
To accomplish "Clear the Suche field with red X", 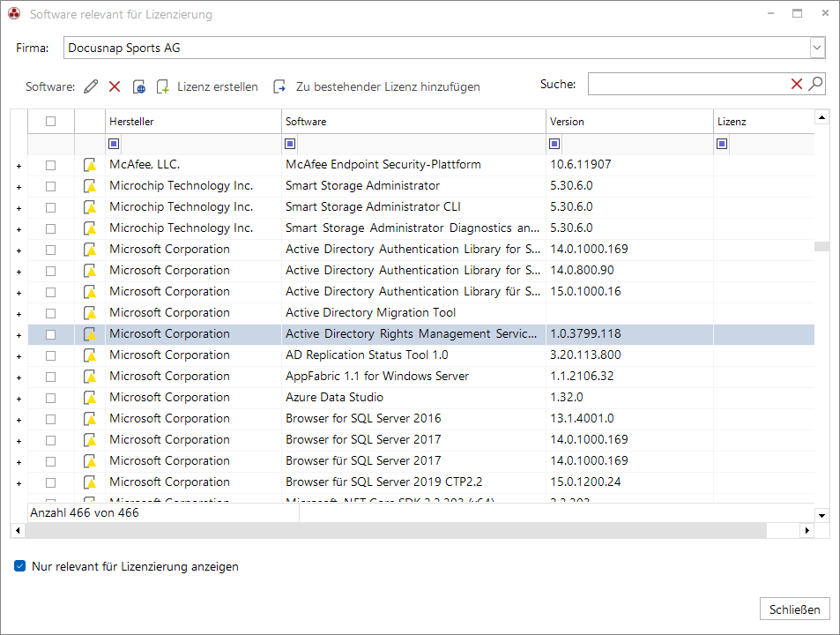I will pos(797,84).
